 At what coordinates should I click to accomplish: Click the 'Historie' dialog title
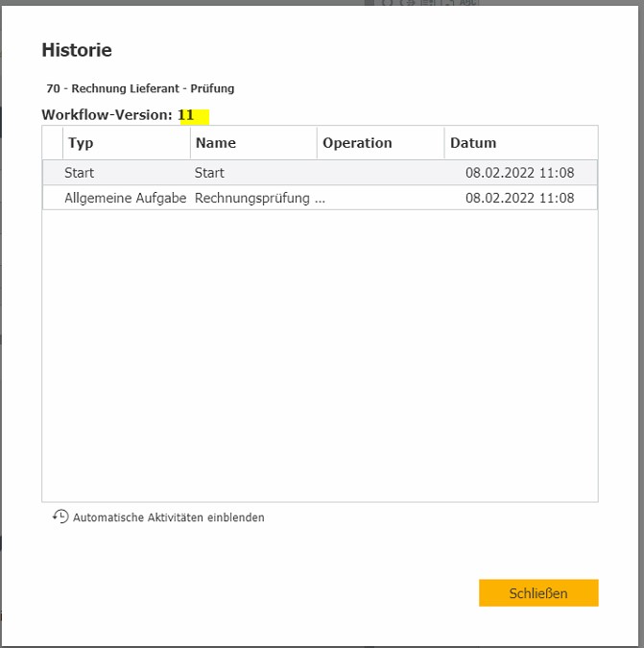coord(77,50)
